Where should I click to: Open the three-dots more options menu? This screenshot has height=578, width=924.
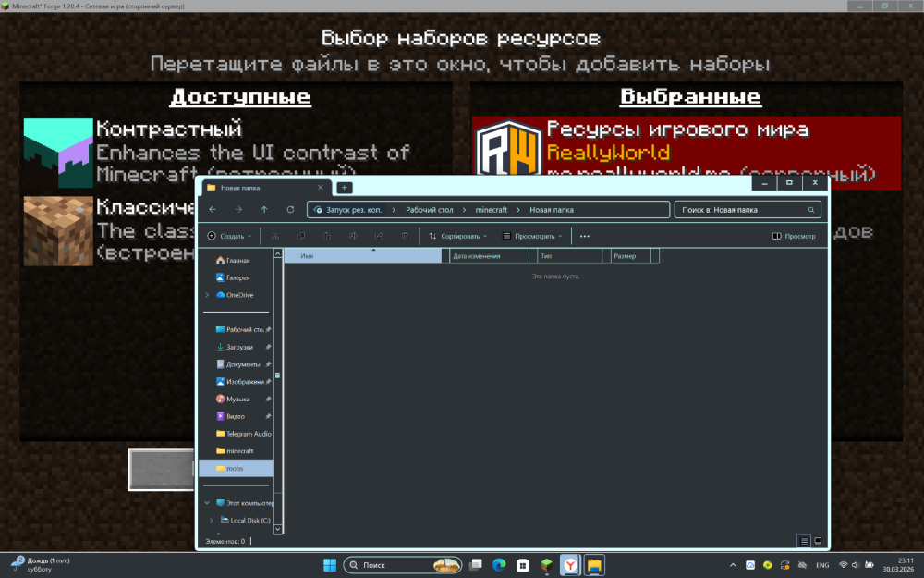[x=585, y=236]
